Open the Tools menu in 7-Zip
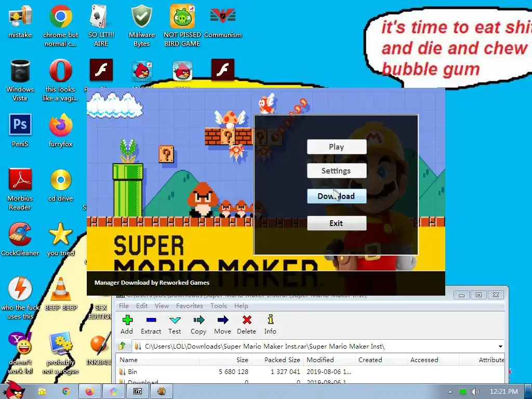This screenshot has height=399, width=532. 219,305
